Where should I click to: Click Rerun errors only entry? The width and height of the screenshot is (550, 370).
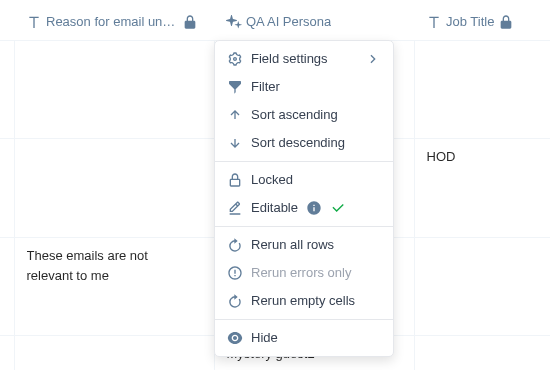[x=304, y=273]
